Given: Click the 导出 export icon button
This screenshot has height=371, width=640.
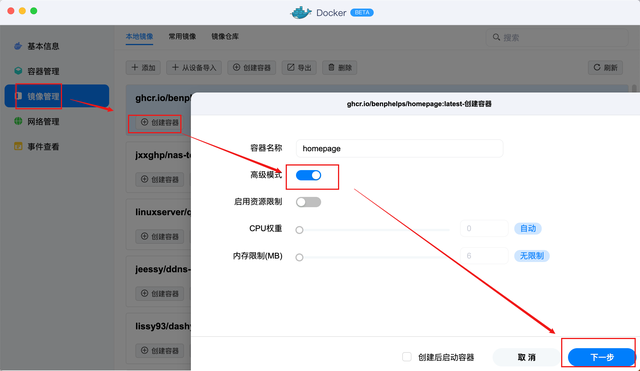Looking at the screenshot, I should coord(299,67).
